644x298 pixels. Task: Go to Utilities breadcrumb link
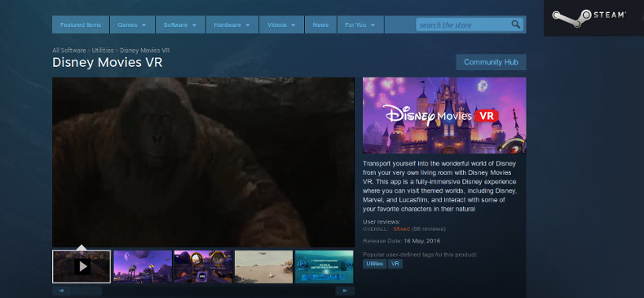point(103,51)
